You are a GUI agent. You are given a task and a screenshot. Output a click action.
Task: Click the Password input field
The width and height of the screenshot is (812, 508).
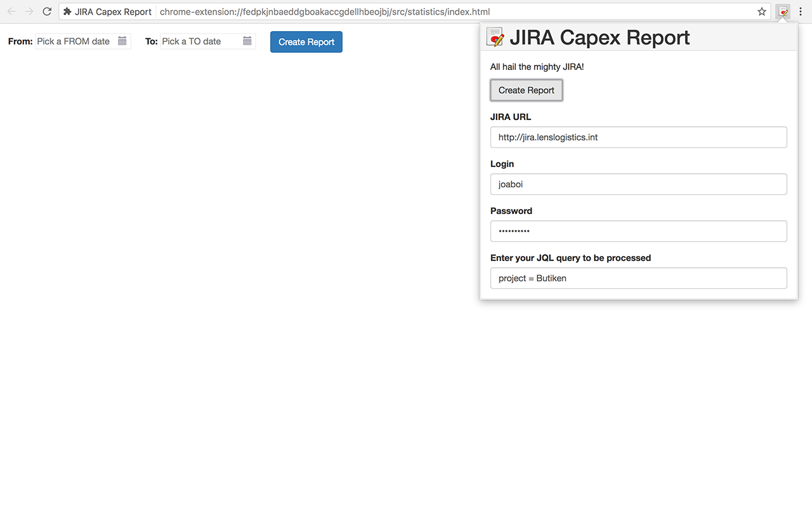639,231
